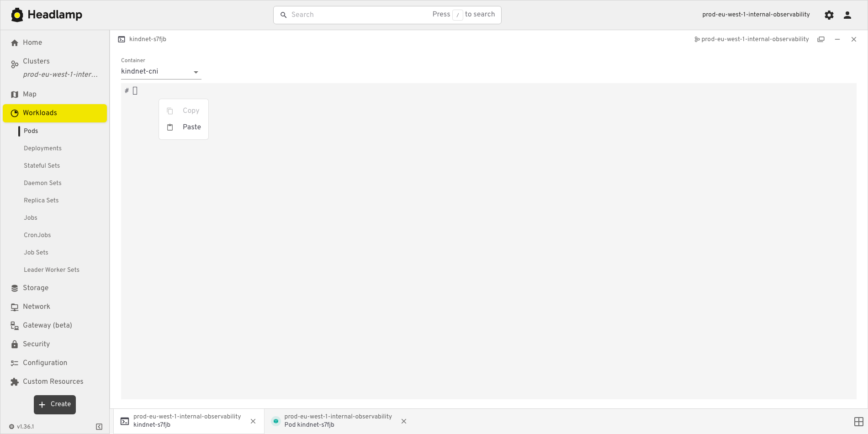This screenshot has height=434, width=868.
Task: Open Leader Worker Sets in the sidebar
Action: [x=52, y=270]
